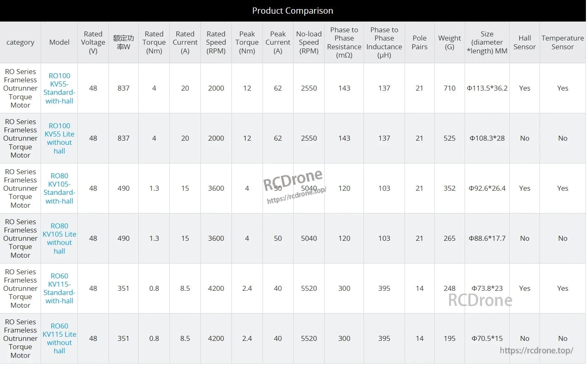Select the 710 weight value cell
Screen dimensions: 588x369
click(449, 88)
